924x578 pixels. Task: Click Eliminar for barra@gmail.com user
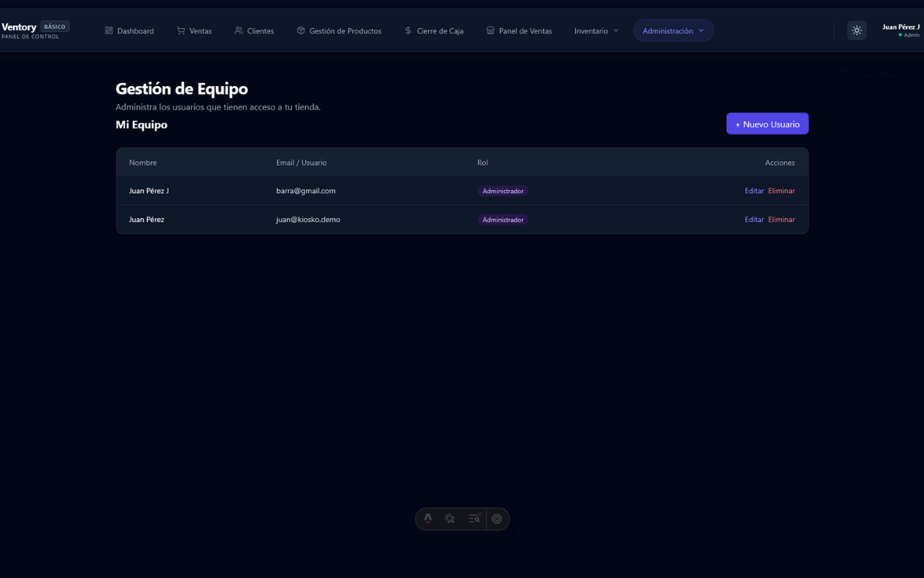(x=781, y=191)
